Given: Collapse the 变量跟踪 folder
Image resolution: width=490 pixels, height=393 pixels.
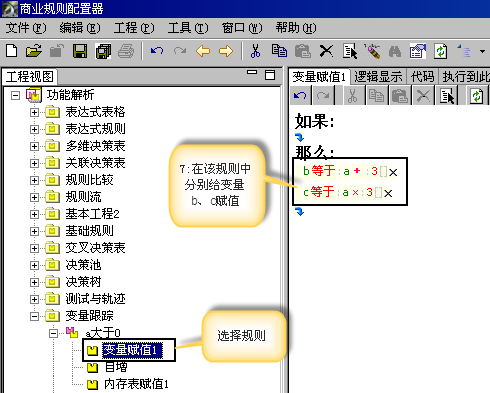Looking at the screenshot, I should (34, 316).
